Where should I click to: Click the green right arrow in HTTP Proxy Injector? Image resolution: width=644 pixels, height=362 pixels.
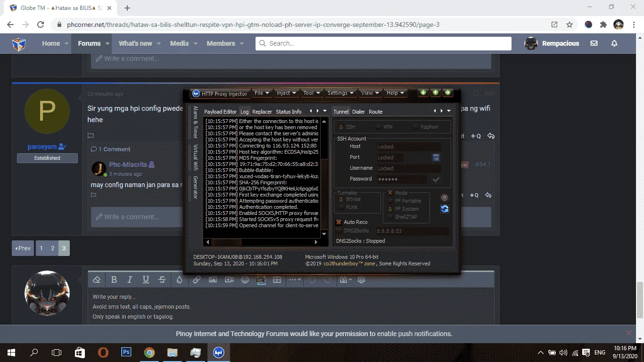(447, 92)
